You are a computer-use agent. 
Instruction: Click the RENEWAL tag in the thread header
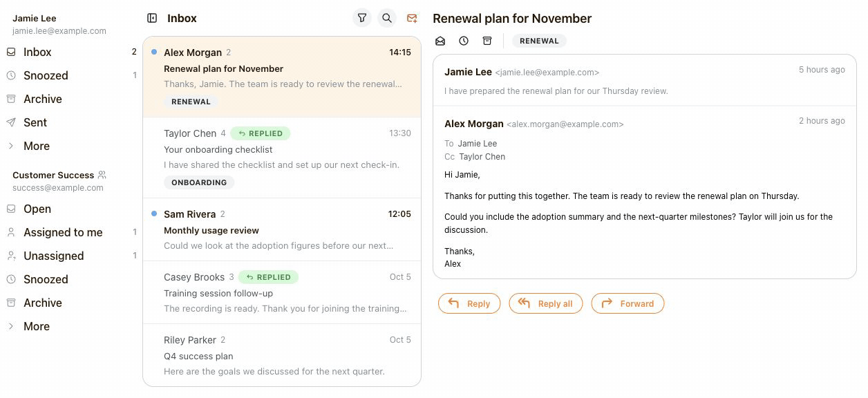point(539,41)
